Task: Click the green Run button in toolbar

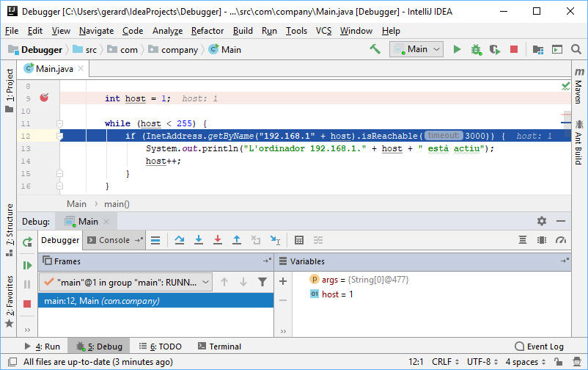Action: coord(457,49)
